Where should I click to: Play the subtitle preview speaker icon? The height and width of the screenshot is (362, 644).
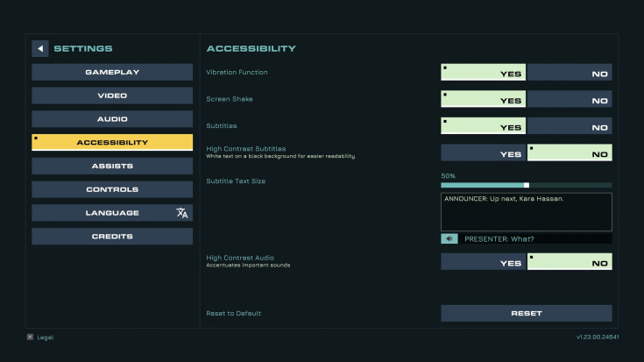tap(449, 238)
